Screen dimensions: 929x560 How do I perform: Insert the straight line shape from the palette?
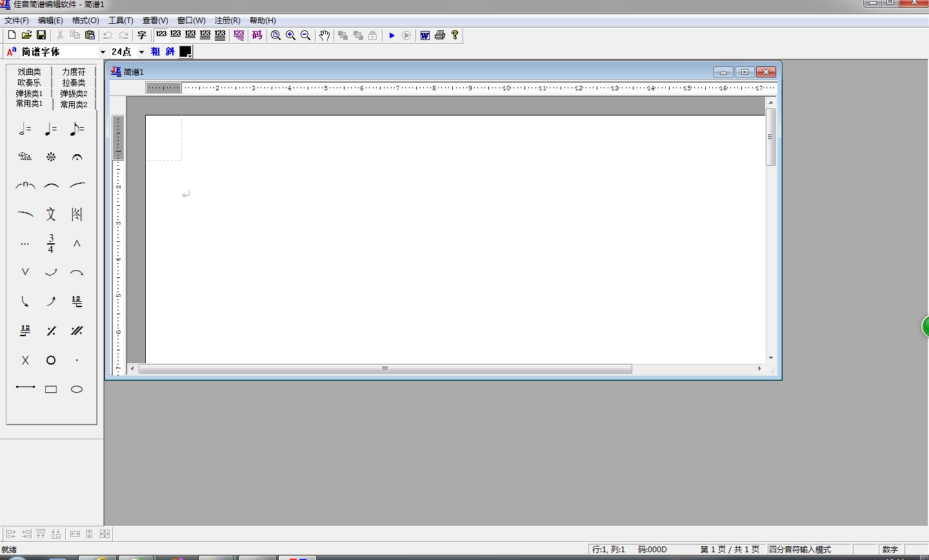pos(25,388)
